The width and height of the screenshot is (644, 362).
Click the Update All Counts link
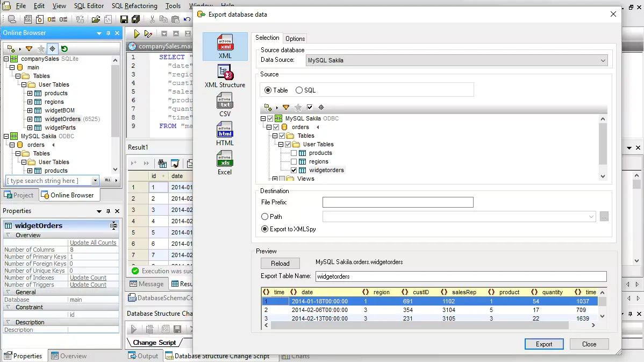93,243
